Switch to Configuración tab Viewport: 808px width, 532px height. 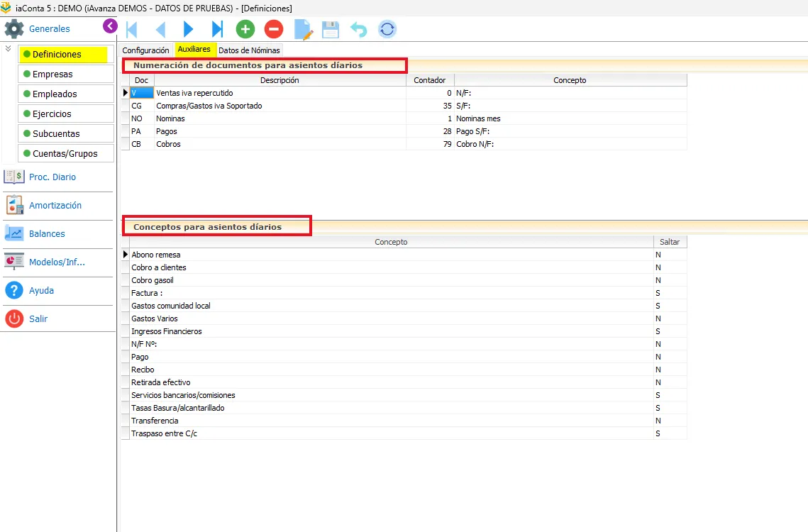(x=146, y=50)
